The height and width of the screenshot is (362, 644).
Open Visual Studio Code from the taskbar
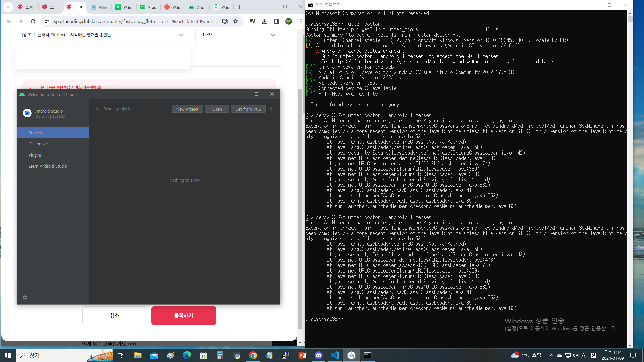(x=335, y=355)
